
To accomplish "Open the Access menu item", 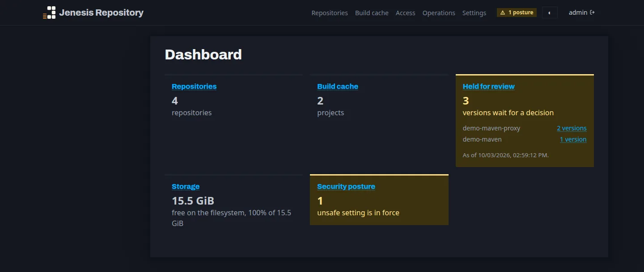I will tap(406, 13).
